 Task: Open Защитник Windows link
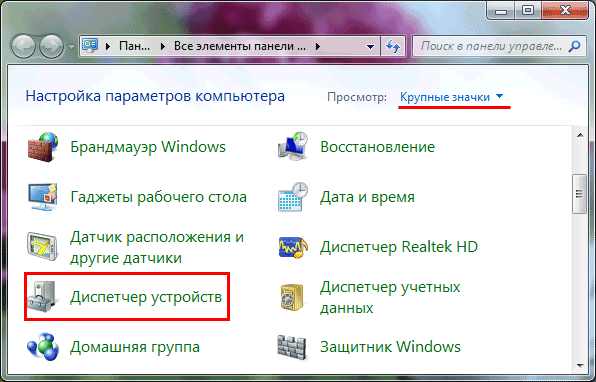point(390,347)
